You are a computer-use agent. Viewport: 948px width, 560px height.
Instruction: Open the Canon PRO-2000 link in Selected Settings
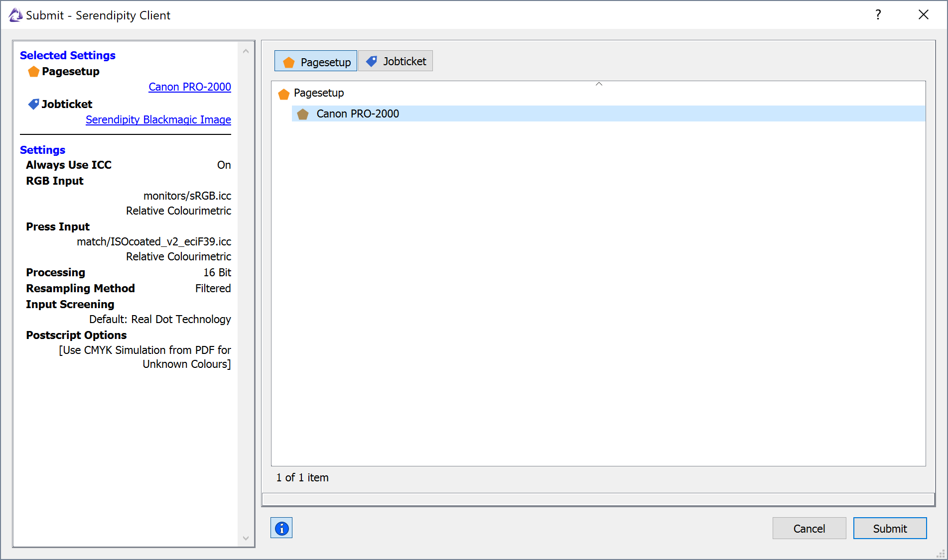click(x=190, y=87)
